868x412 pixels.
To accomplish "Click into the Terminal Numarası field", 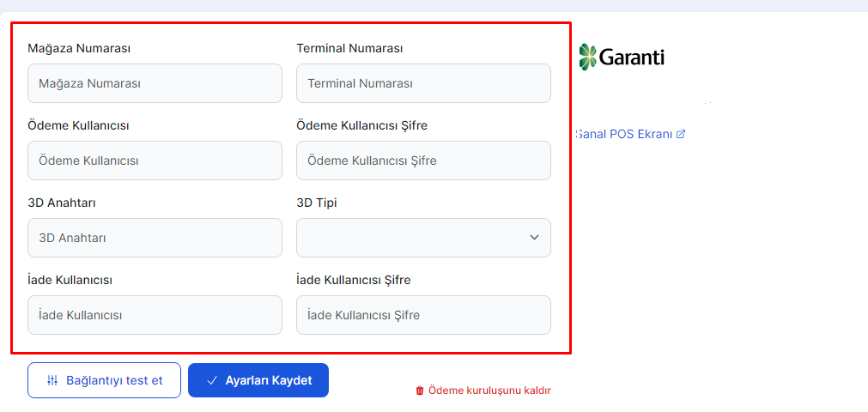I will (423, 83).
